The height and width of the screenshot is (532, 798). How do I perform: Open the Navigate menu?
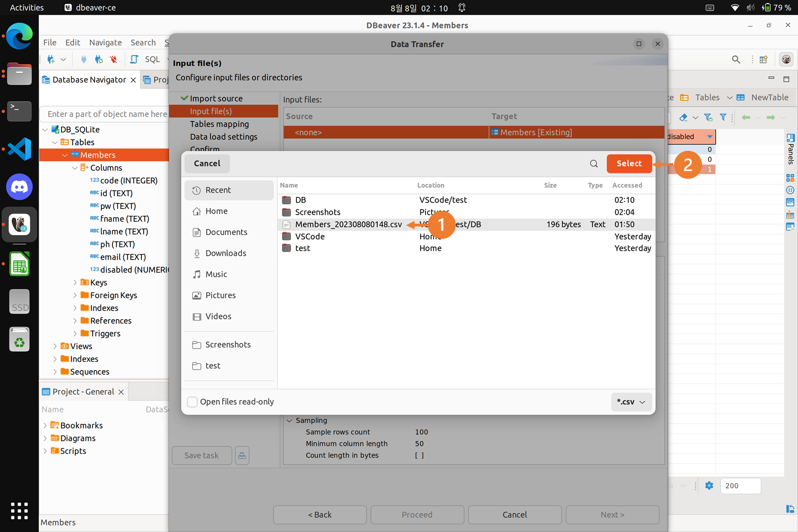click(x=105, y=43)
